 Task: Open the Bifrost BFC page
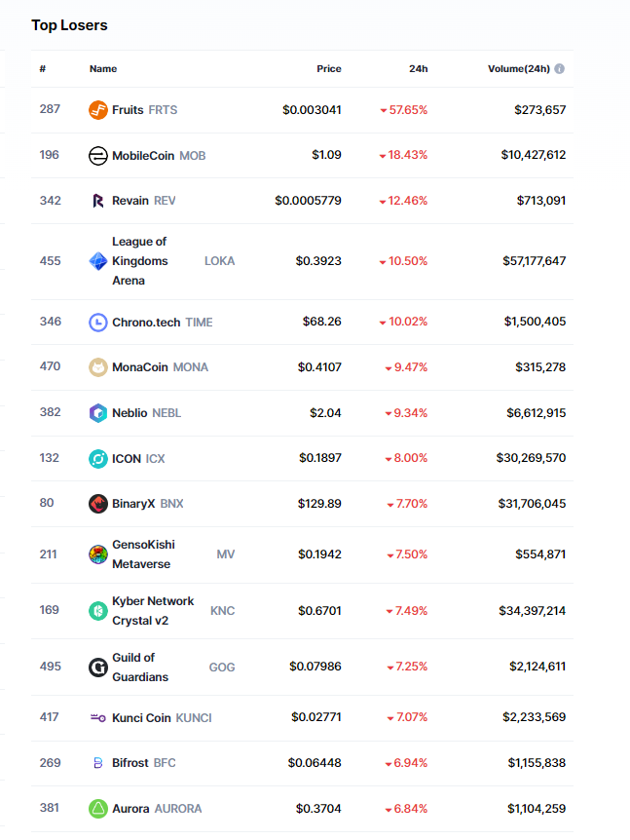[131, 763]
